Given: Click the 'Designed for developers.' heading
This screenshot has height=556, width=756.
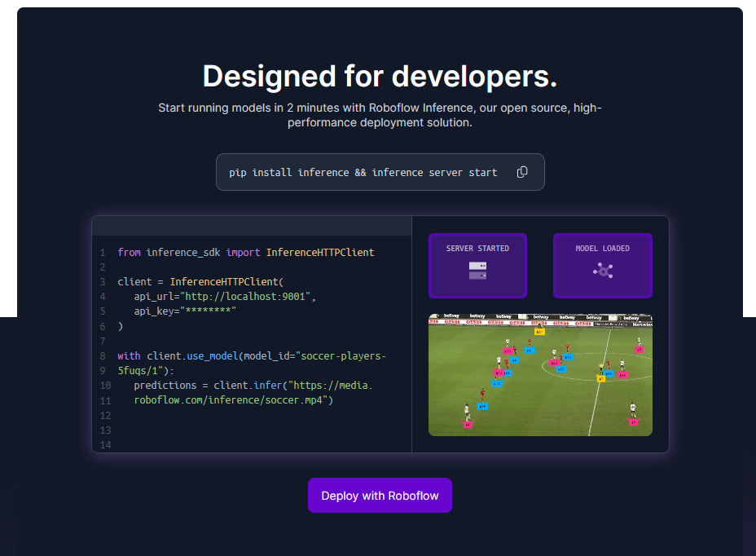Looking at the screenshot, I should click(x=380, y=77).
